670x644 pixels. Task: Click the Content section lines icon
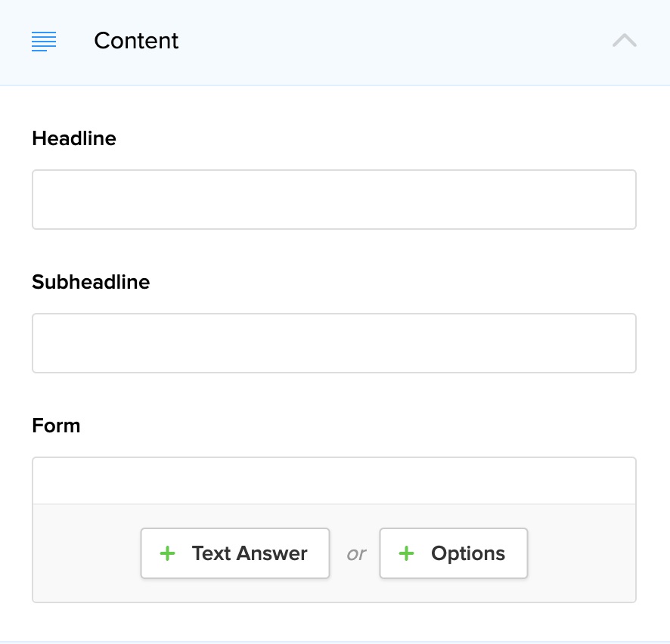tap(44, 42)
